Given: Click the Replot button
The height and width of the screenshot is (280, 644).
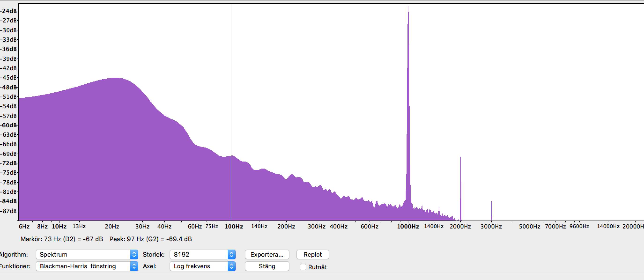Looking at the screenshot, I should click(x=312, y=254).
